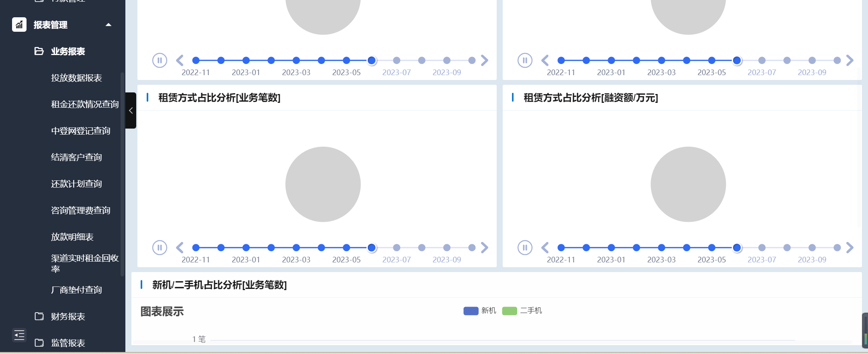Previous arrow in 租赁方式占比分析[融资额/万元] timeline
868x354 pixels.
click(545, 248)
